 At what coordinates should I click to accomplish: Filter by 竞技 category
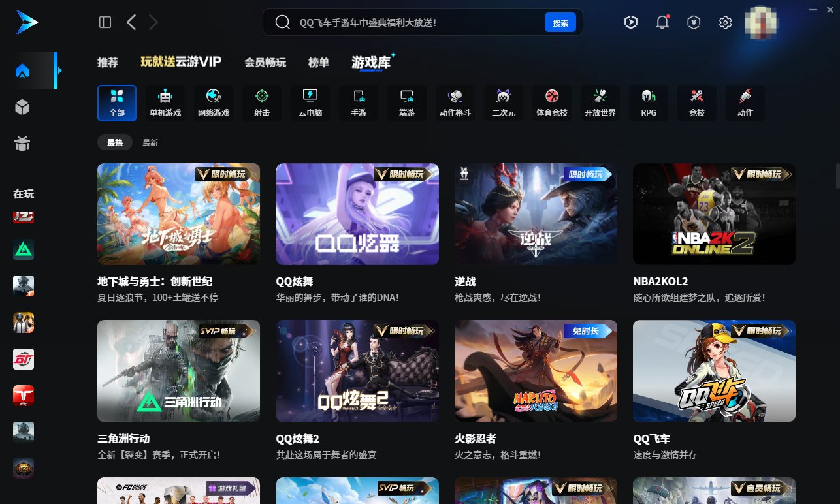pos(697,103)
